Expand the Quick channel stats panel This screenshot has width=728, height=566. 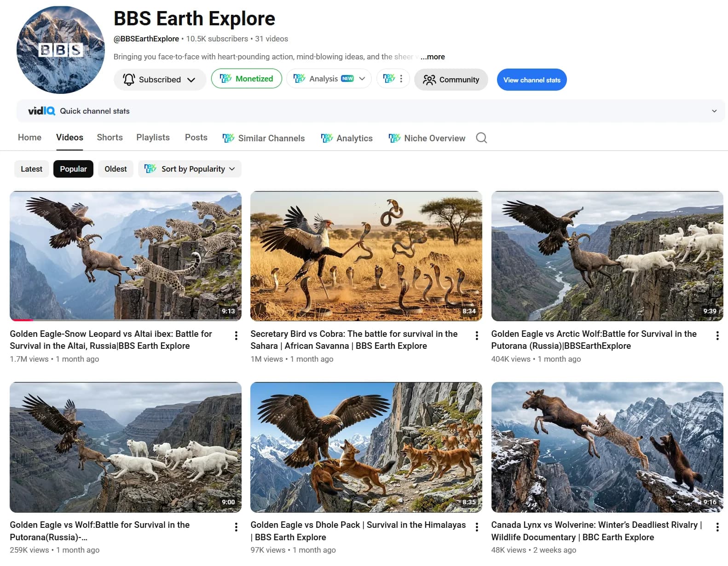(x=714, y=111)
